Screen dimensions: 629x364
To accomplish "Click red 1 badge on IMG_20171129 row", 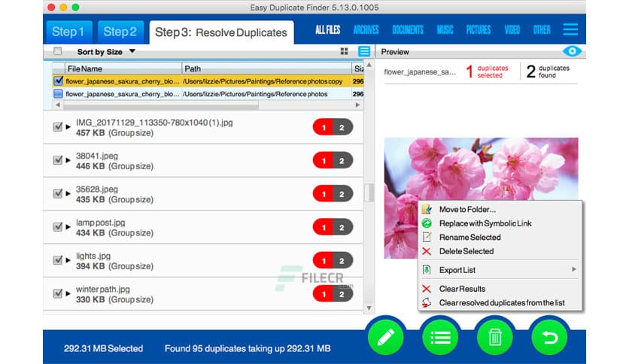I will 324,128.
